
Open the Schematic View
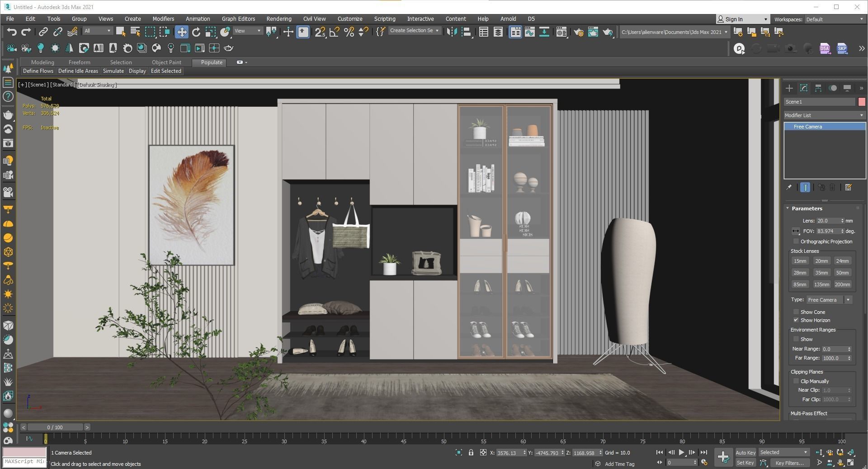click(544, 32)
